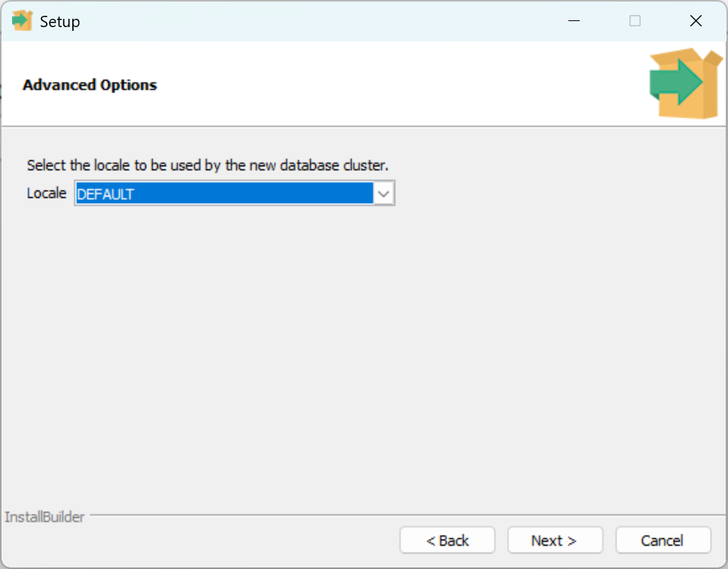Click the Setup title text
728x569 pixels.
[x=59, y=22]
